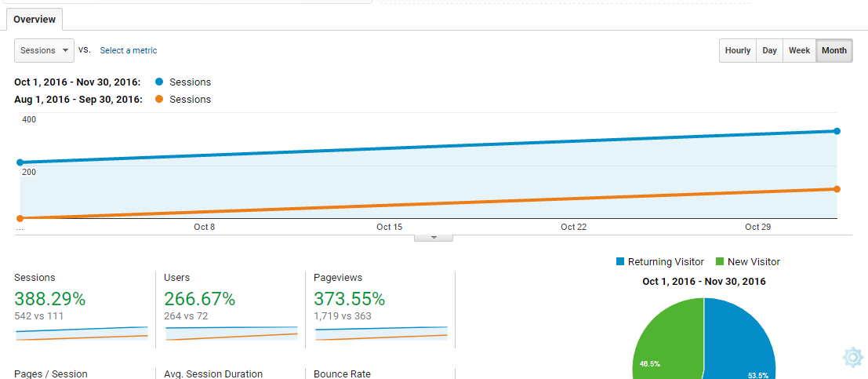The width and height of the screenshot is (868, 379).
Task: Click the "542 vs 111" text
Action: click(38, 316)
